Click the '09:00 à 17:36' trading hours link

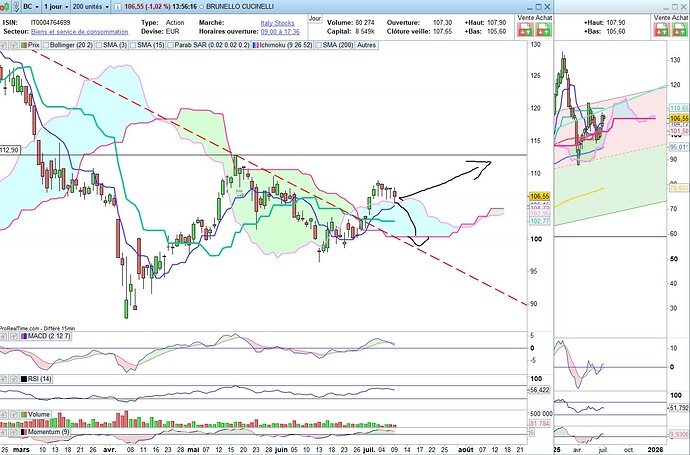[x=280, y=32]
